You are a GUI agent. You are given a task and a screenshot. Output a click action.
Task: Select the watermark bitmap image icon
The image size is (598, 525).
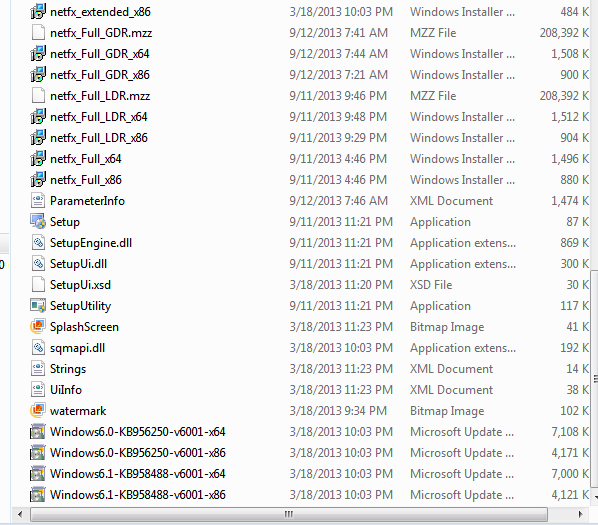point(38,410)
